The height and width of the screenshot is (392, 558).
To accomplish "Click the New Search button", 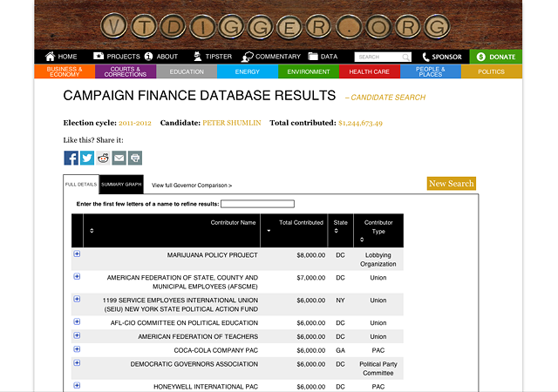I will coord(452,184).
